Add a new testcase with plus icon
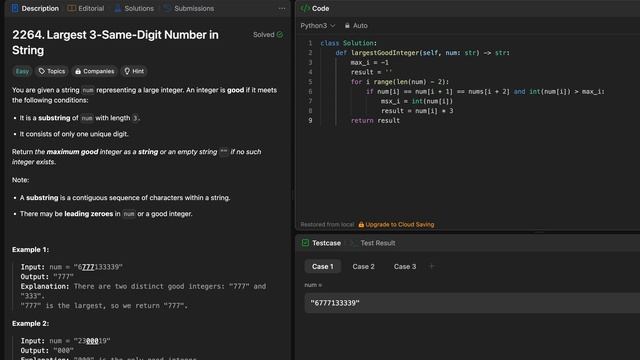Screen dimensions: 640x360 click(x=431, y=267)
